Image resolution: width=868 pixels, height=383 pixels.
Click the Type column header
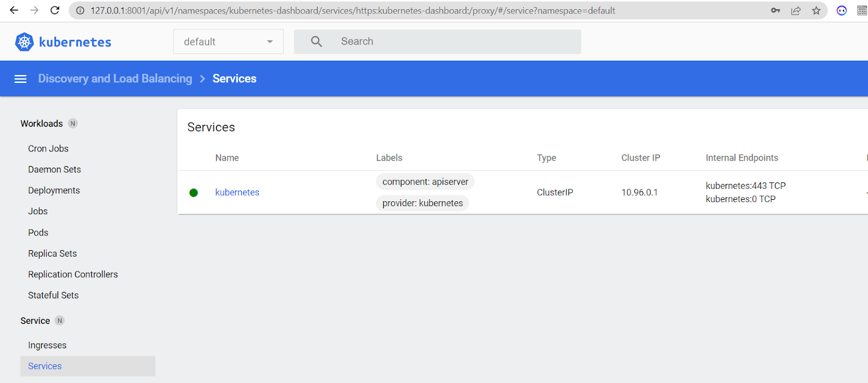click(x=546, y=158)
